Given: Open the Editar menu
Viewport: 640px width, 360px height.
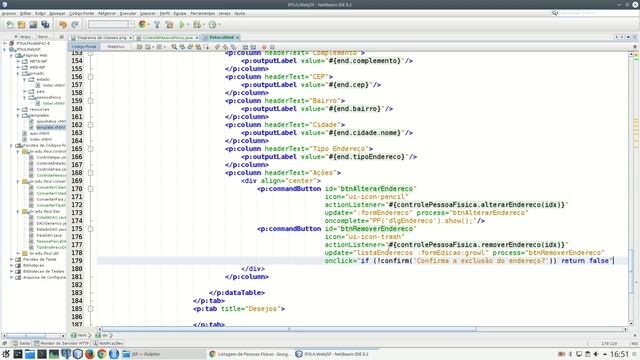Looking at the screenshot, I should click(25, 13).
